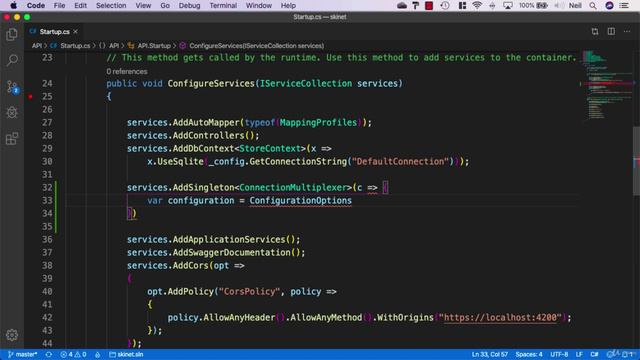The height and width of the screenshot is (360, 640).
Task: Toggle the breakpoint on line 25
Action: point(30,97)
